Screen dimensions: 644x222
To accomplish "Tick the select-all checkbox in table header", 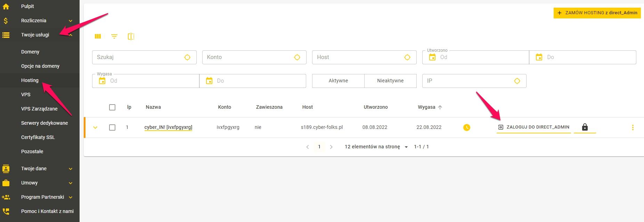I will (x=112, y=107).
